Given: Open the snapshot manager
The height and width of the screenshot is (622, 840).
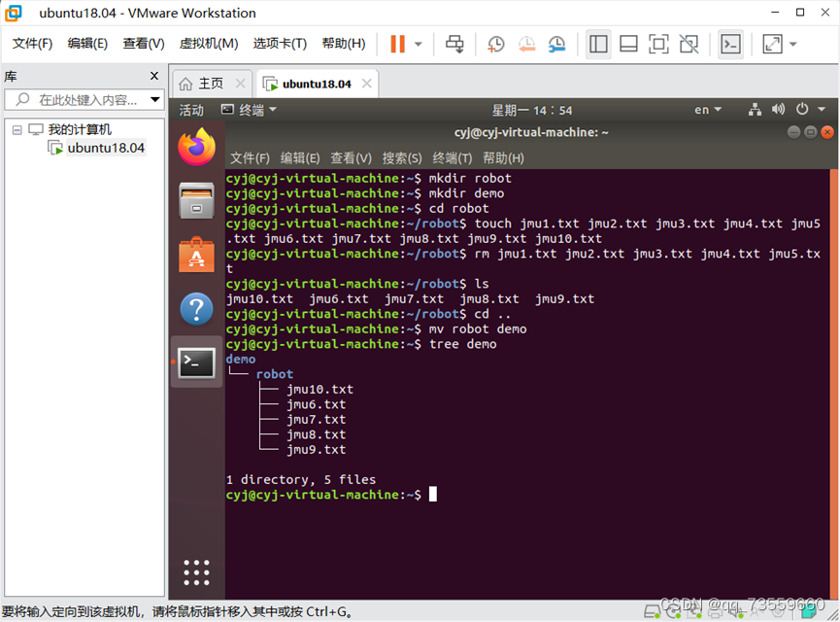Looking at the screenshot, I should click(555, 43).
